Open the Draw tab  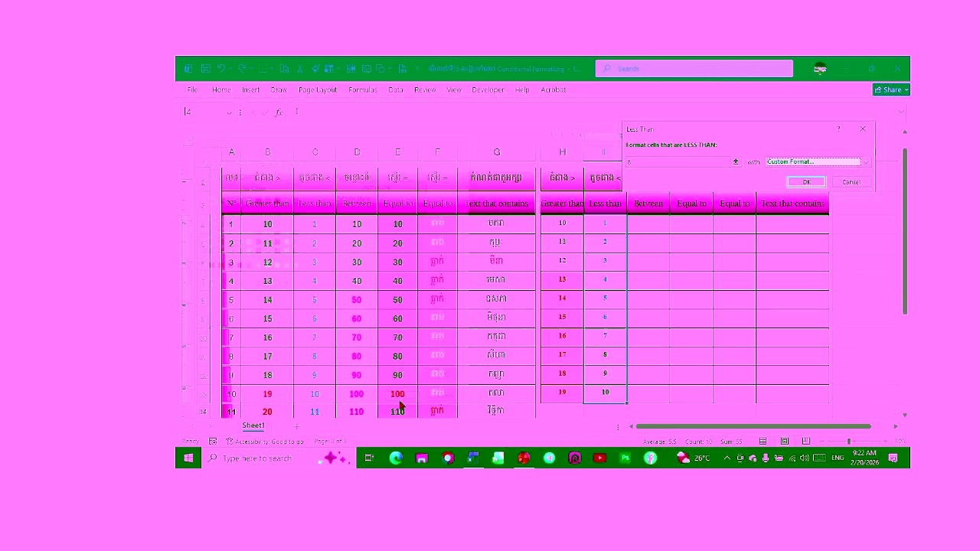coord(279,90)
